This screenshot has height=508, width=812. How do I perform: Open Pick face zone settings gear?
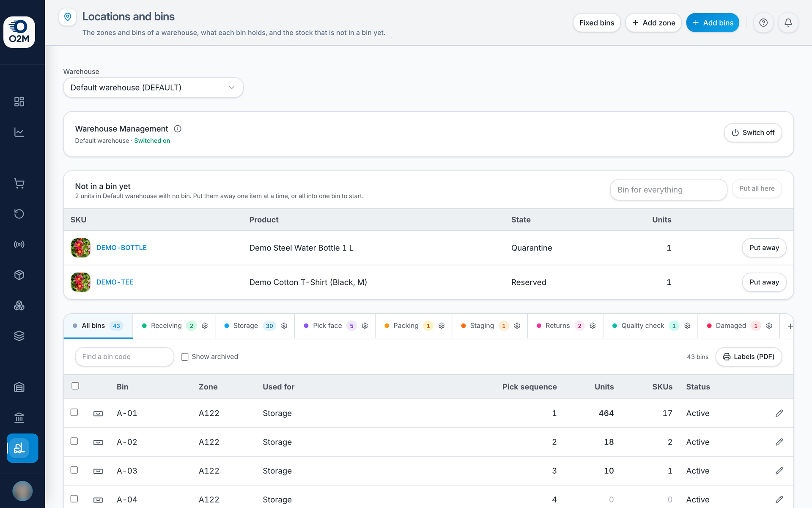click(x=365, y=326)
